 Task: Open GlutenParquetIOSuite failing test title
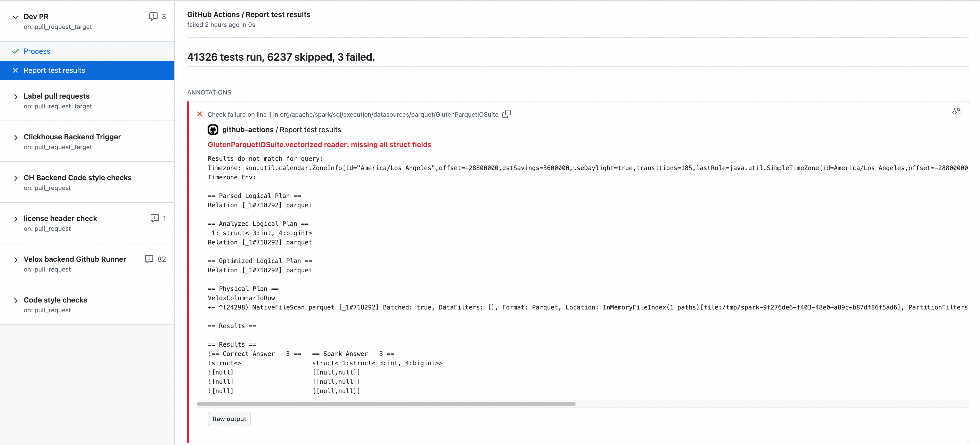pyautogui.click(x=319, y=145)
